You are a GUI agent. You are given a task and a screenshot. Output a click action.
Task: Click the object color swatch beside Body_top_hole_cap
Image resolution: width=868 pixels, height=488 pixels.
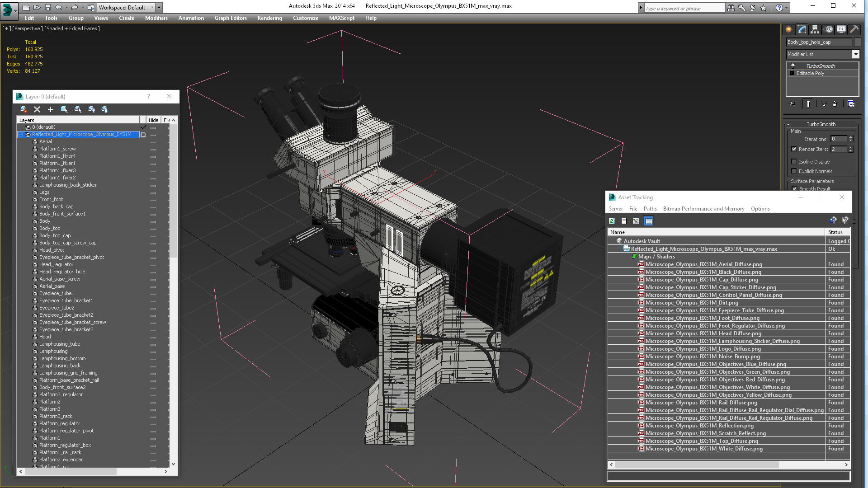858,42
